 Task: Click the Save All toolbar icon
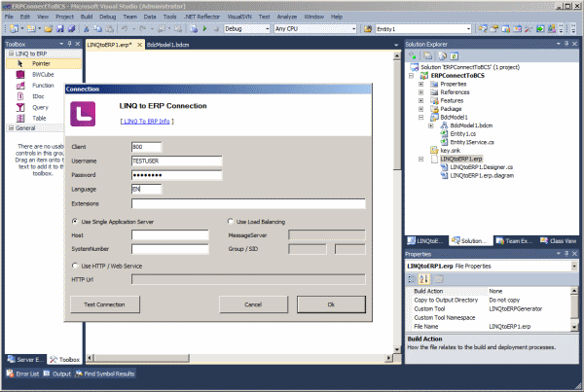[x=71, y=28]
